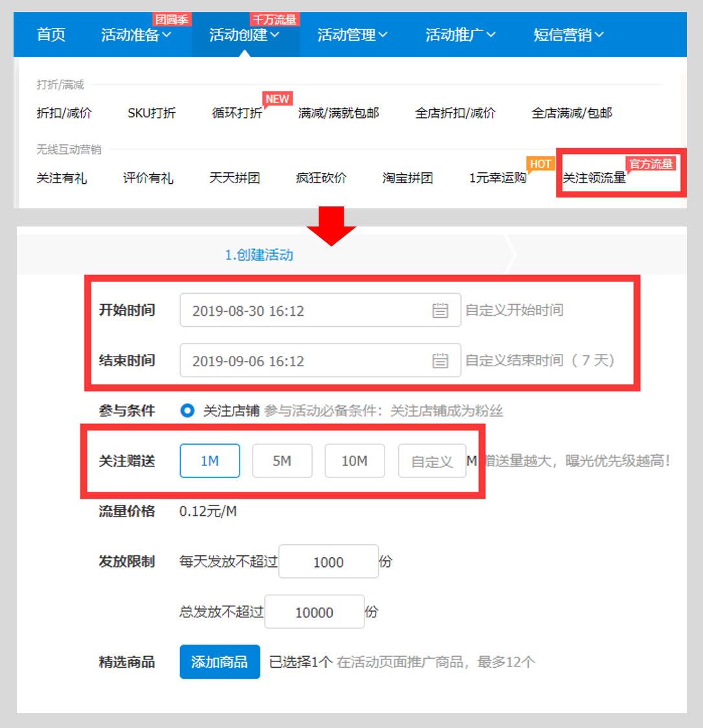This screenshot has width=703, height=728.
Task: Expand the 活动推广 dropdown menu
Action: point(460,35)
